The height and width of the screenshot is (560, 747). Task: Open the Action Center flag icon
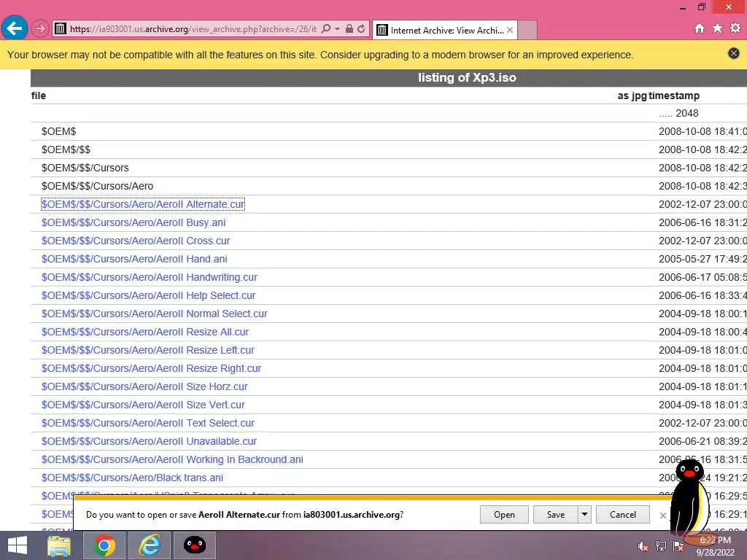click(678, 546)
